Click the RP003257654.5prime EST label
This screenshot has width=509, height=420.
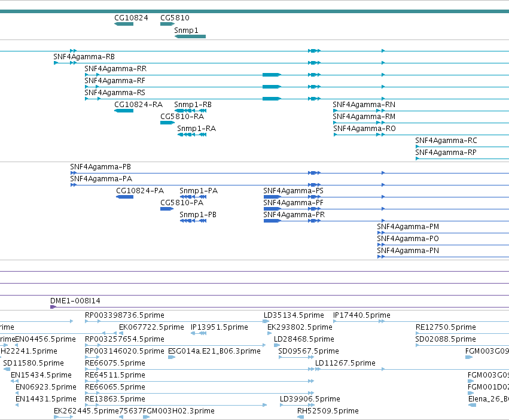[124, 339]
